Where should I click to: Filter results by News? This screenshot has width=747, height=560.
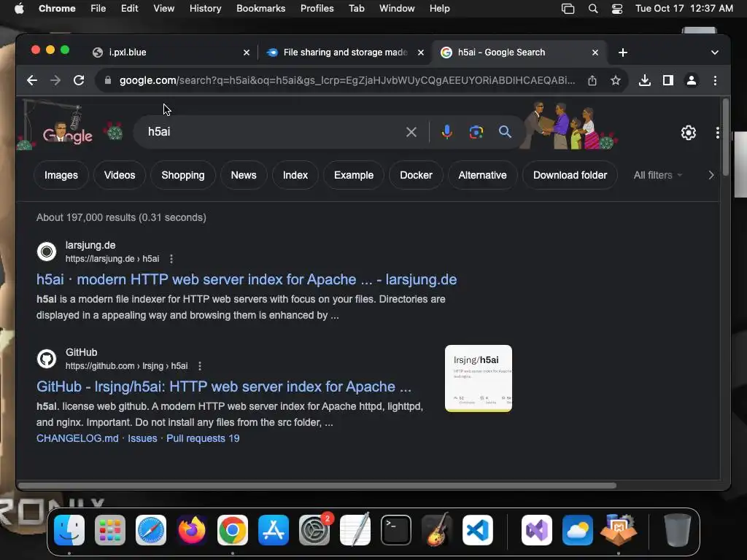[244, 175]
